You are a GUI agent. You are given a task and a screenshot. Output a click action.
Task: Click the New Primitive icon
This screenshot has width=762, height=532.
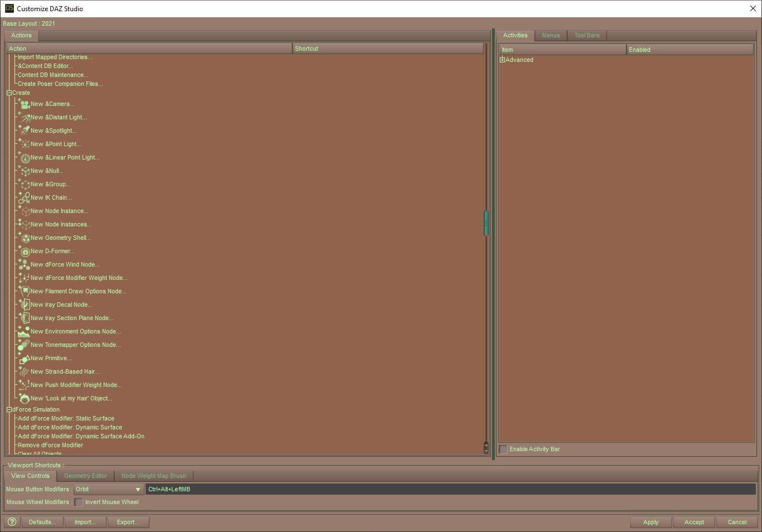pyautogui.click(x=24, y=358)
